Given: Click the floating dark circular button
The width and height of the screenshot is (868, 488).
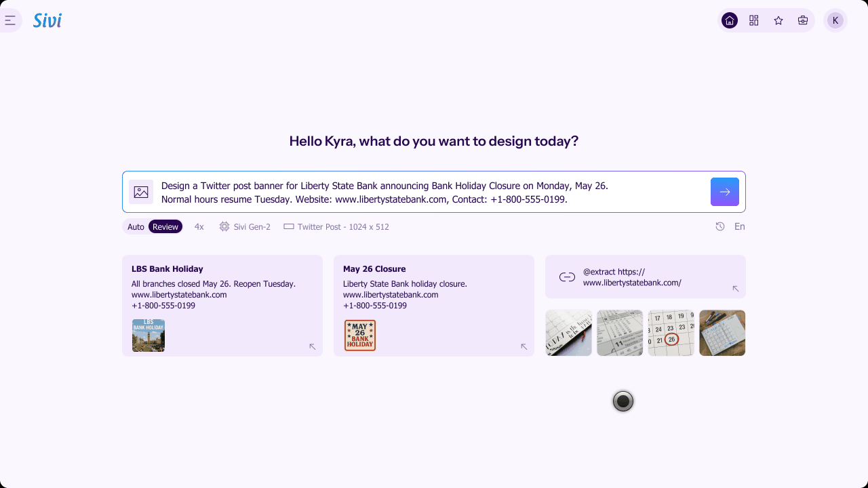Looking at the screenshot, I should pos(623,401).
